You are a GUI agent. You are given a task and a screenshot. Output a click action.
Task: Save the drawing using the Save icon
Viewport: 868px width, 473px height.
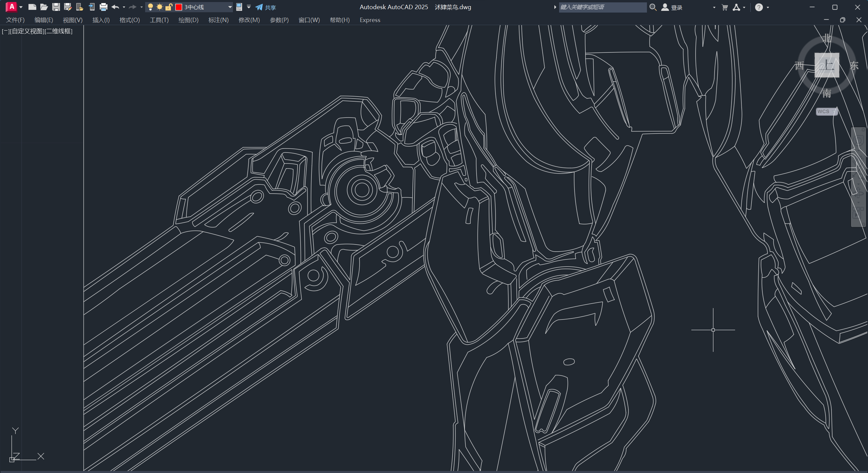tap(56, 7)
